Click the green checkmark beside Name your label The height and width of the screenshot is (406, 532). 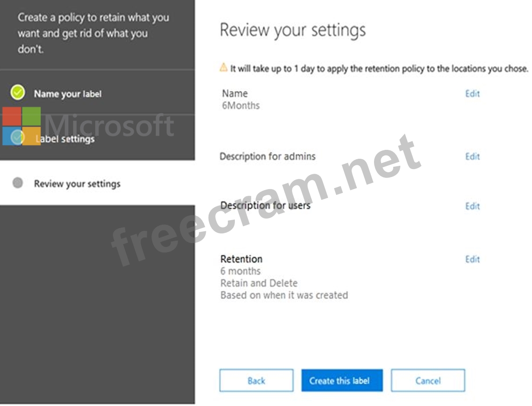(x=18, y=93)
